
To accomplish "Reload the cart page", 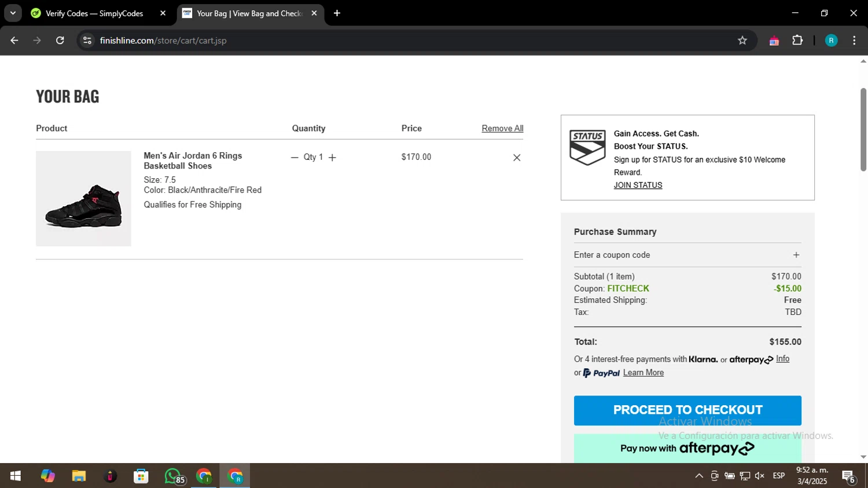I will tap(60, 41).
